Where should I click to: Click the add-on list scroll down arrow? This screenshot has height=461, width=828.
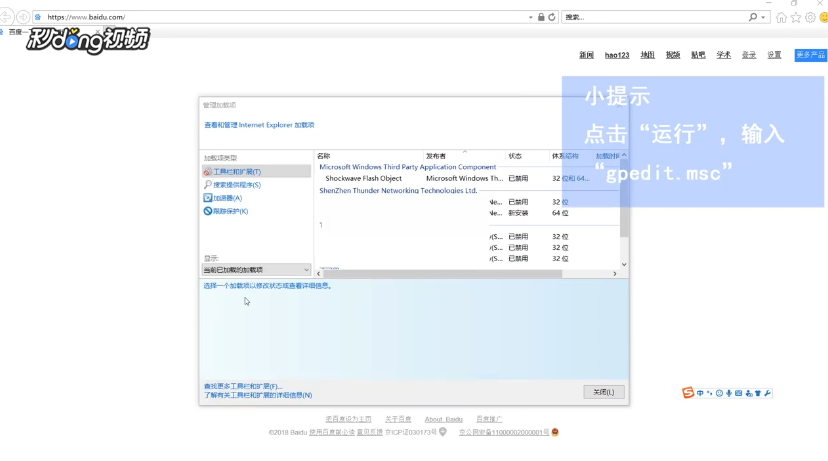[624, 265]
